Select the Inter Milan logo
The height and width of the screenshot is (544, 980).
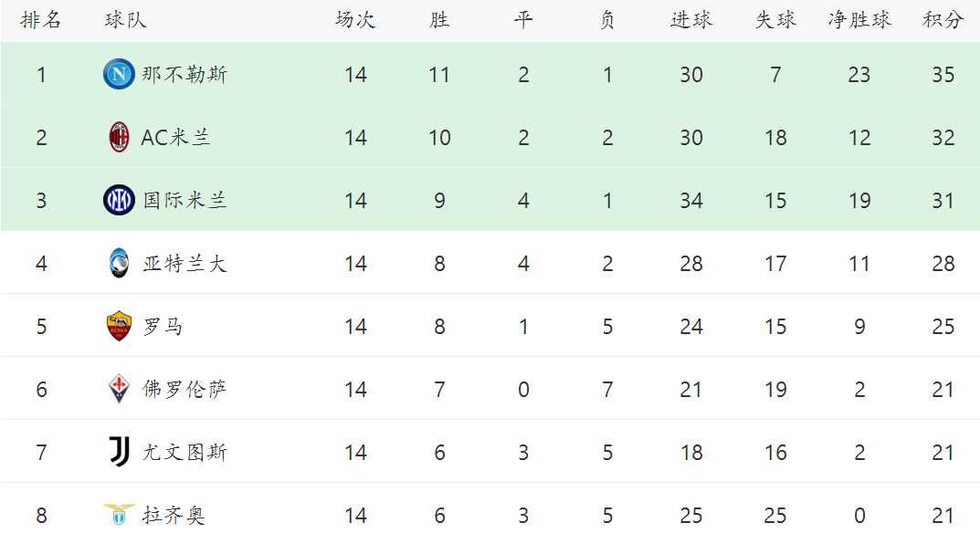(119, 200)
